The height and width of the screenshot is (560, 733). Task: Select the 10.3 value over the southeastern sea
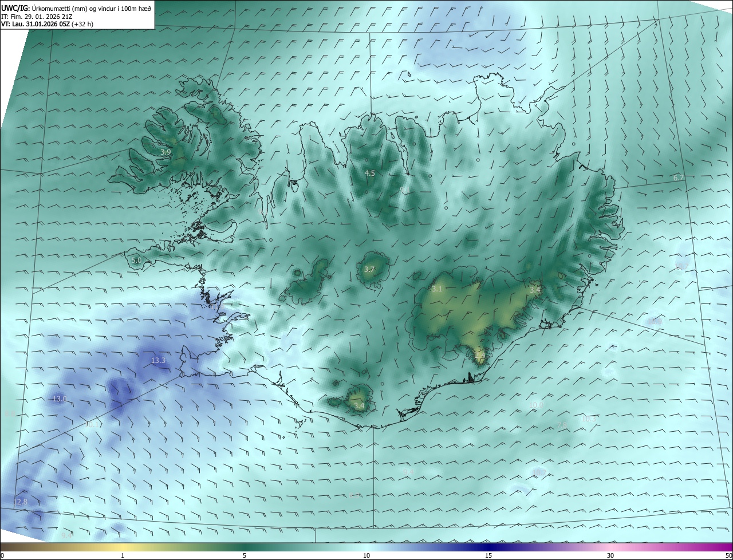[589, 419]
